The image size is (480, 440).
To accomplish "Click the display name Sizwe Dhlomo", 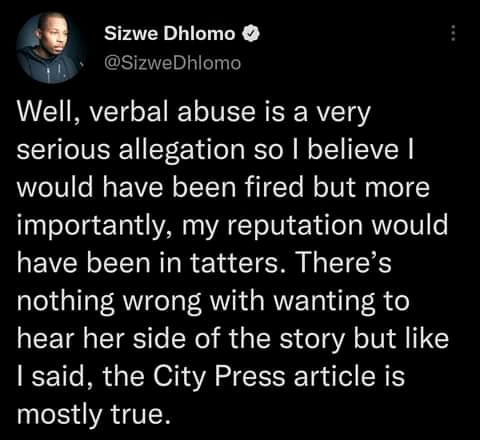I will [x=170, y=33].
